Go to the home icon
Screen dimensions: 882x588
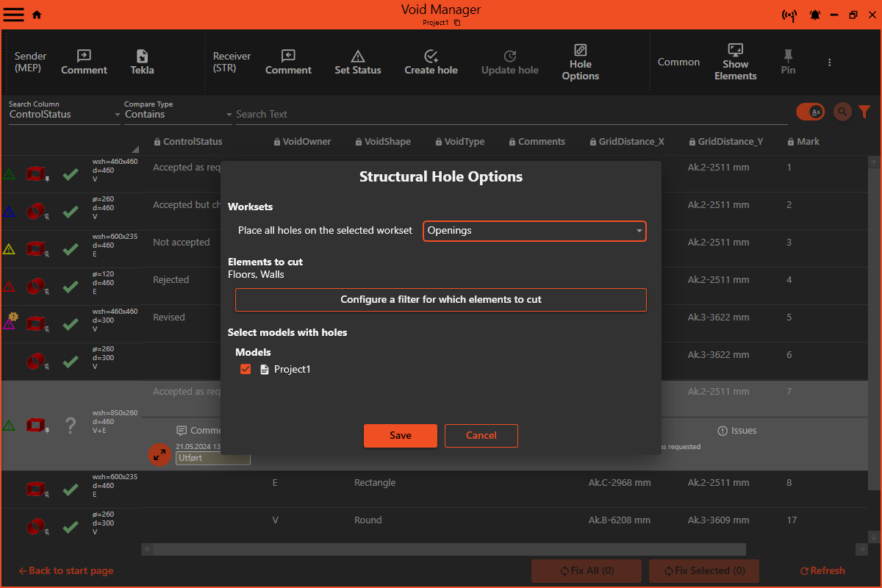37,15
